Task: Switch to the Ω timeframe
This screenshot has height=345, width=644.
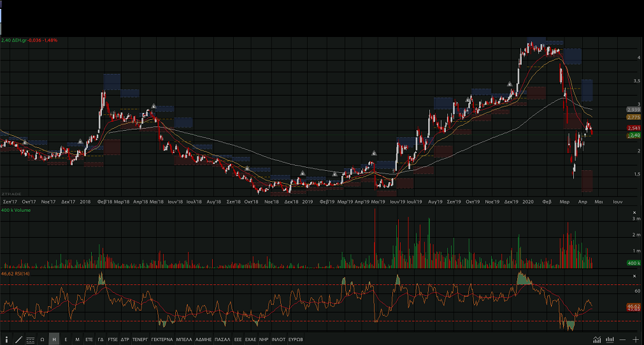Action: pyautogui.click(x=42, y=339)
